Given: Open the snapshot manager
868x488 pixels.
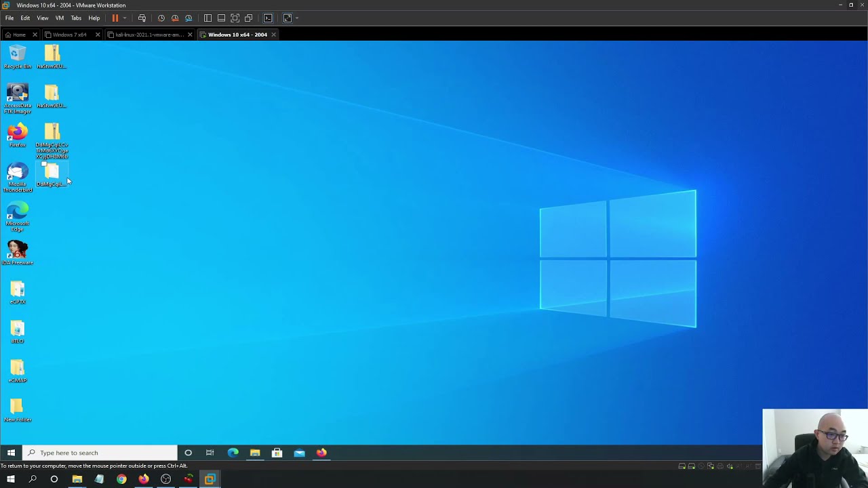Looking at the screenshot, I should 189,18.
